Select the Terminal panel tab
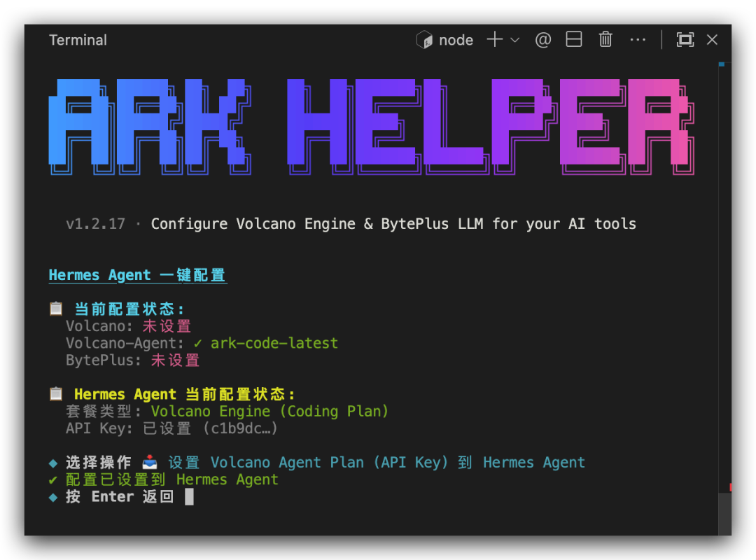756x560 pixels. (x=78, y=40)
